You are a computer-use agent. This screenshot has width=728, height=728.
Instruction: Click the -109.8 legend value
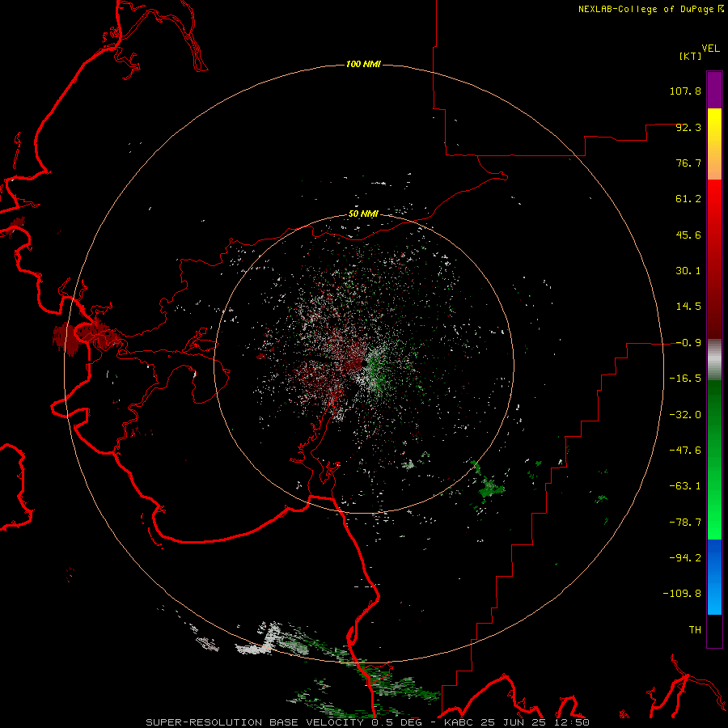pos(682,594)
